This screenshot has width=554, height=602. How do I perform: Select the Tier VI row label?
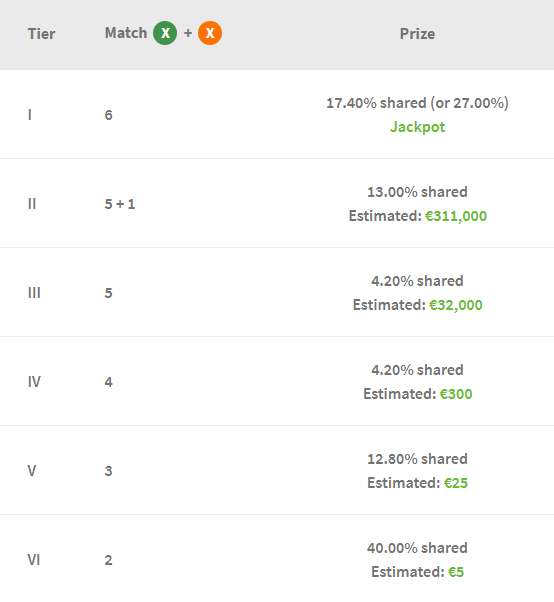(x=34, y=560)
